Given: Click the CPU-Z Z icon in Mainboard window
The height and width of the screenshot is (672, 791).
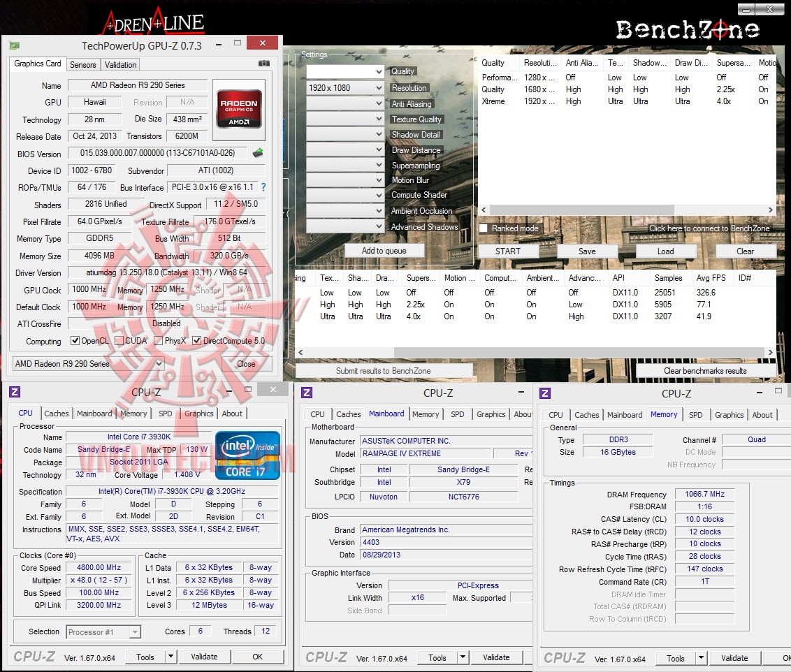Looking at the screenshot, I should click(307, 393).
